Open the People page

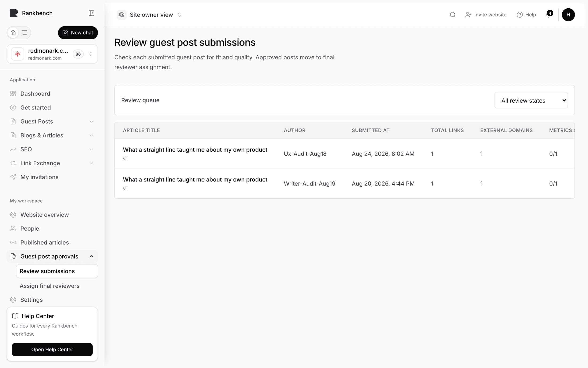coord(52,229)
